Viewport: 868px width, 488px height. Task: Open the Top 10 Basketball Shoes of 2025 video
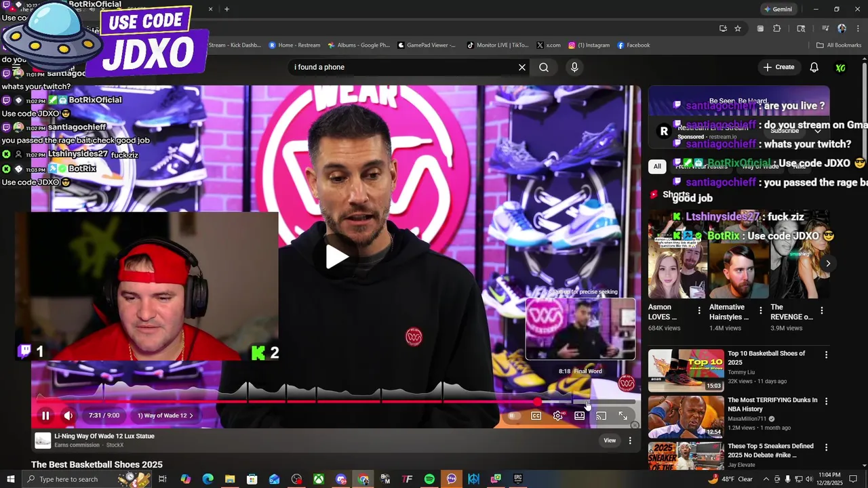coord(766,358)
